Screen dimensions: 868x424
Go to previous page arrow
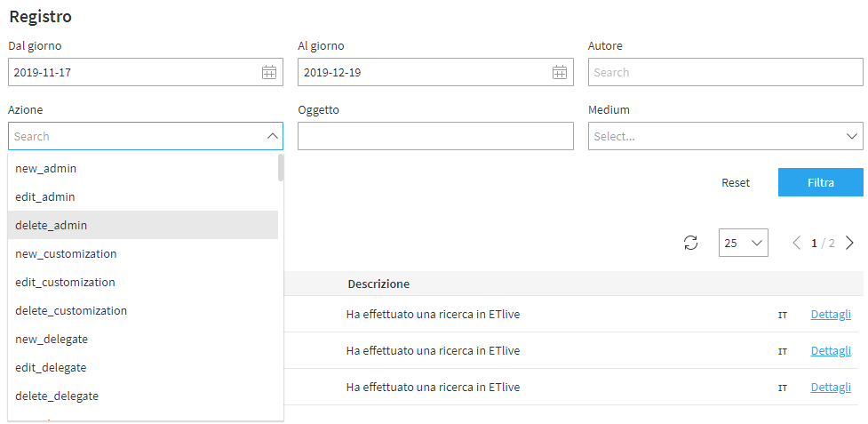[796, 243]
